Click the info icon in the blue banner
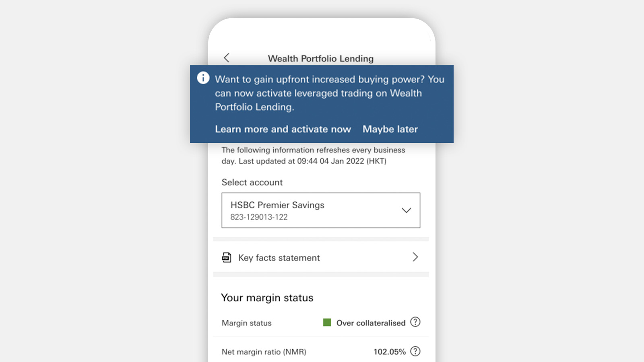 click(203, 78)
